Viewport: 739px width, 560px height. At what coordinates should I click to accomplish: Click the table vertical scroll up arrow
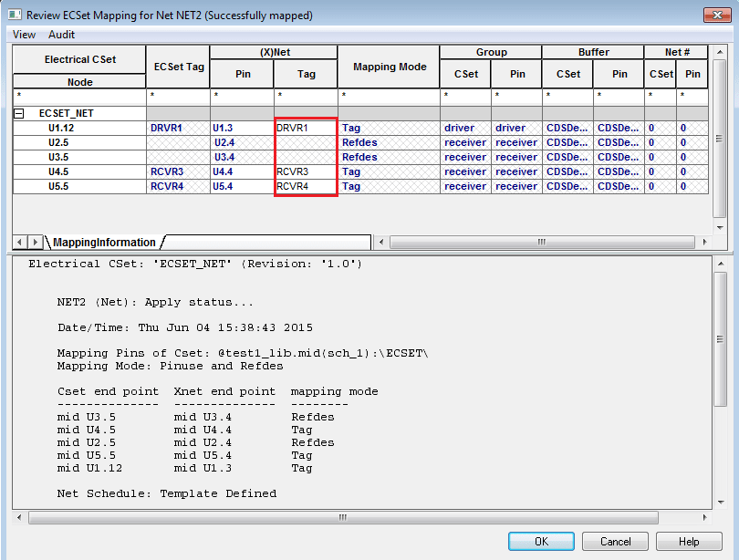pos(720,52)
